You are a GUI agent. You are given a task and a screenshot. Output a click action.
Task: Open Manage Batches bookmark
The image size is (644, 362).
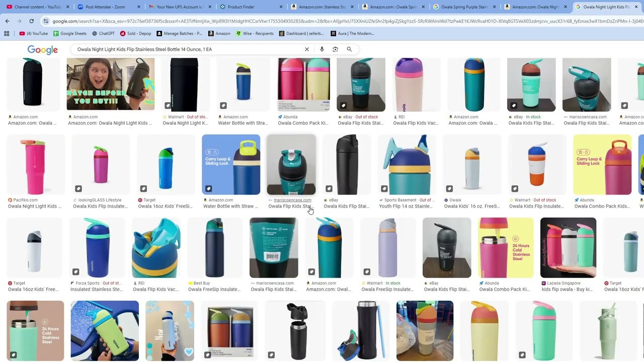coord(179,34)
